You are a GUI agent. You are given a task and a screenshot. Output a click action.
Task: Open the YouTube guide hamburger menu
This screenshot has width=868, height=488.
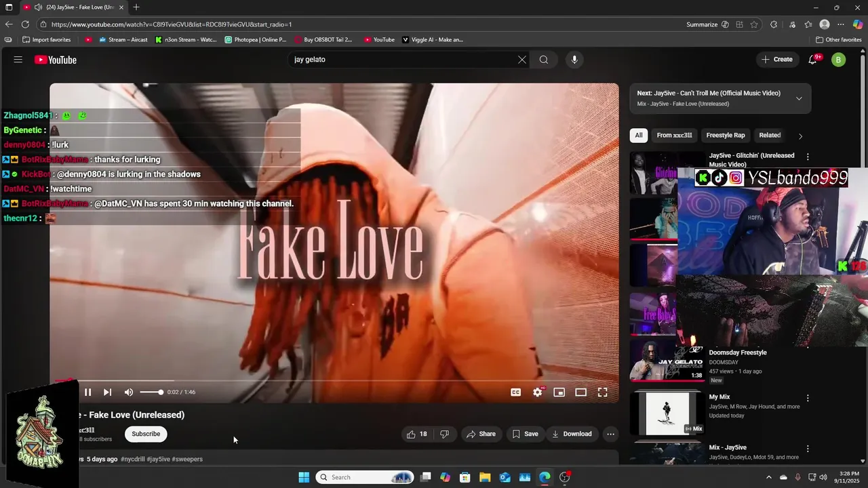(18, 60)
